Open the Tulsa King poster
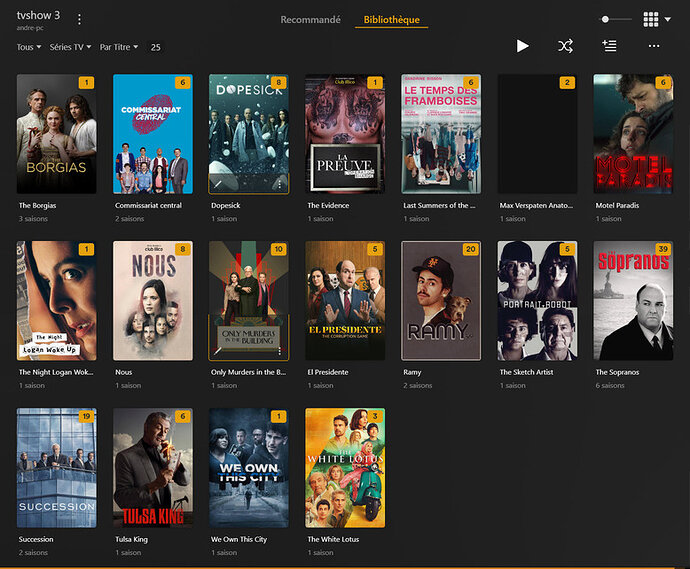The height and width of the screenshot is (569, 690). (153, 468)
